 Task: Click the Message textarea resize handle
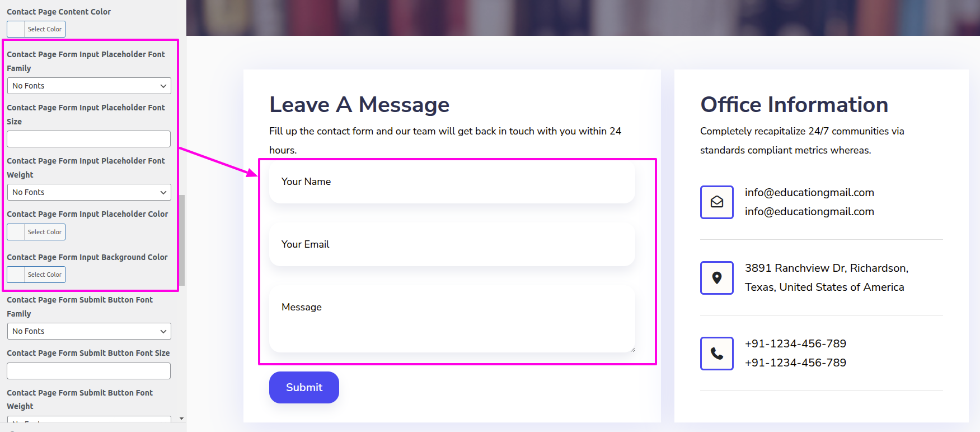click(x=632, y=350)
